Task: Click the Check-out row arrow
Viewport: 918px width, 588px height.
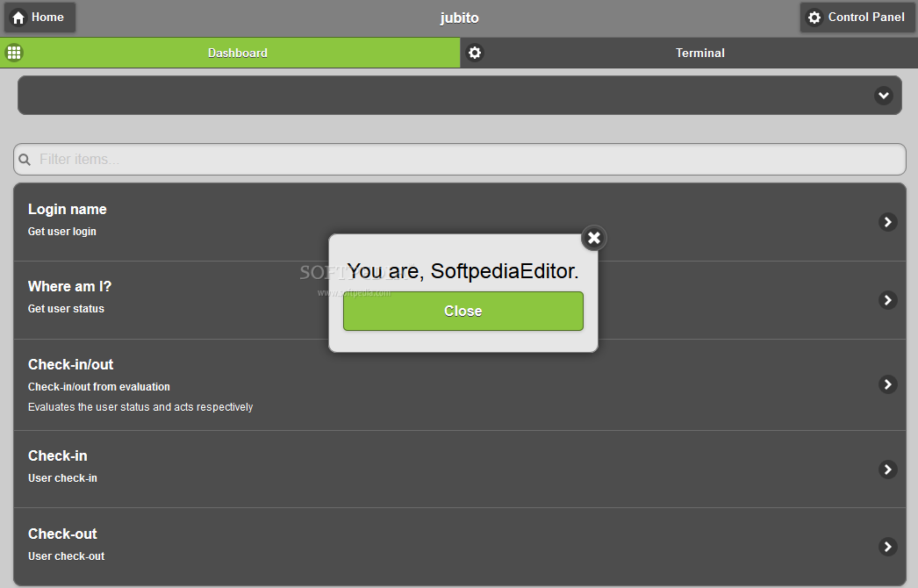Action: pyautogui.click(x=887, y=547)
